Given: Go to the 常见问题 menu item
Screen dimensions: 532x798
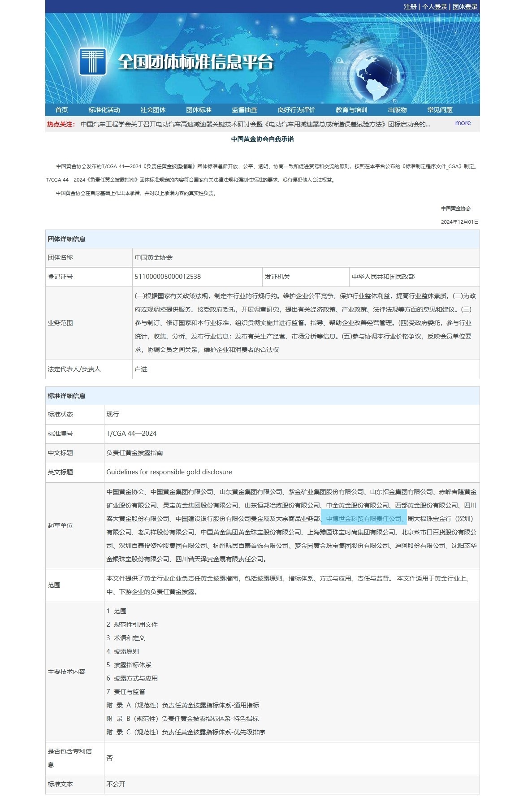Looking at the screenshot, I should 440,110.
